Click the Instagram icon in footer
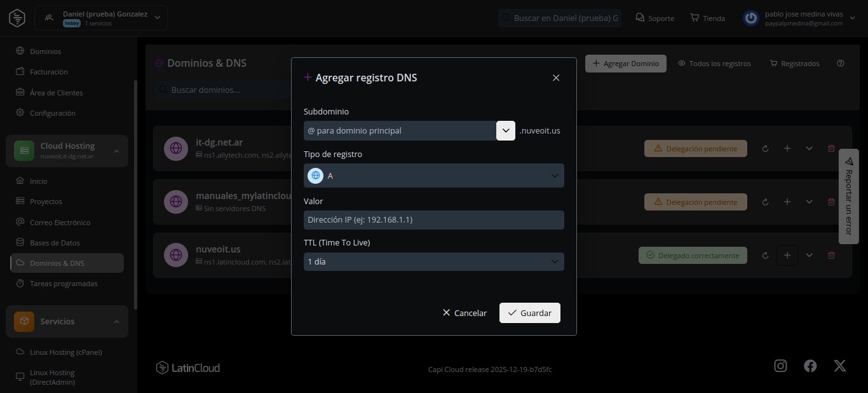868x393 pixels. tap(780, 366)
